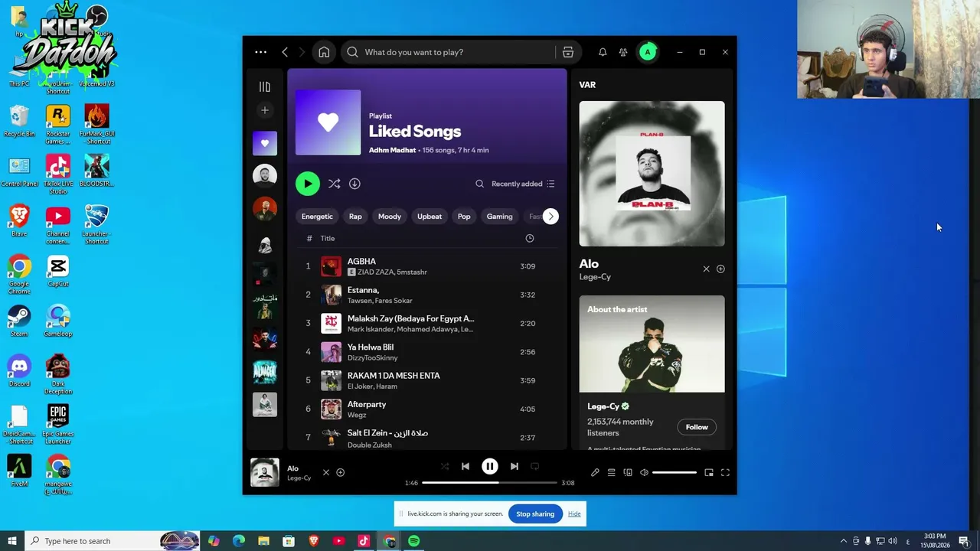This screenshot has width=980, height=551.
Task: Open Spotify from the Windows taskbar
Action: click(413, 541)
